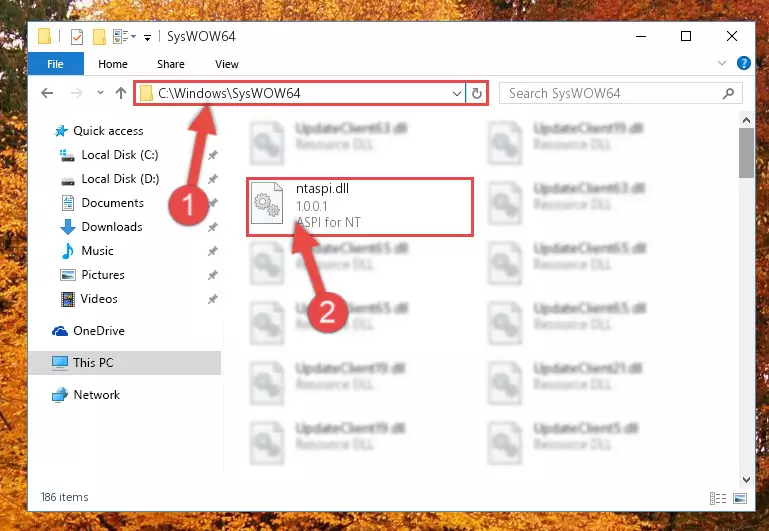Click the New folder quick access icon

pyautogui.click(x=99, y=37)
